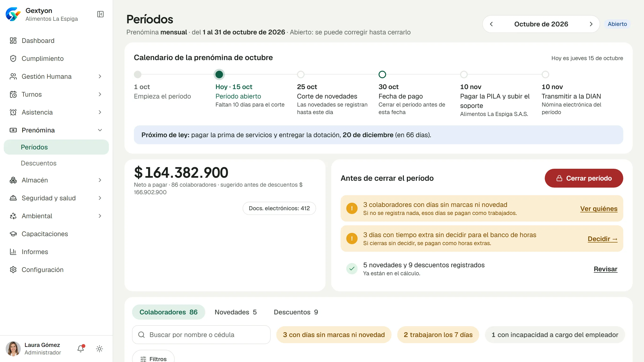Open the Ver quiénes link

click(x=599, y=209)
